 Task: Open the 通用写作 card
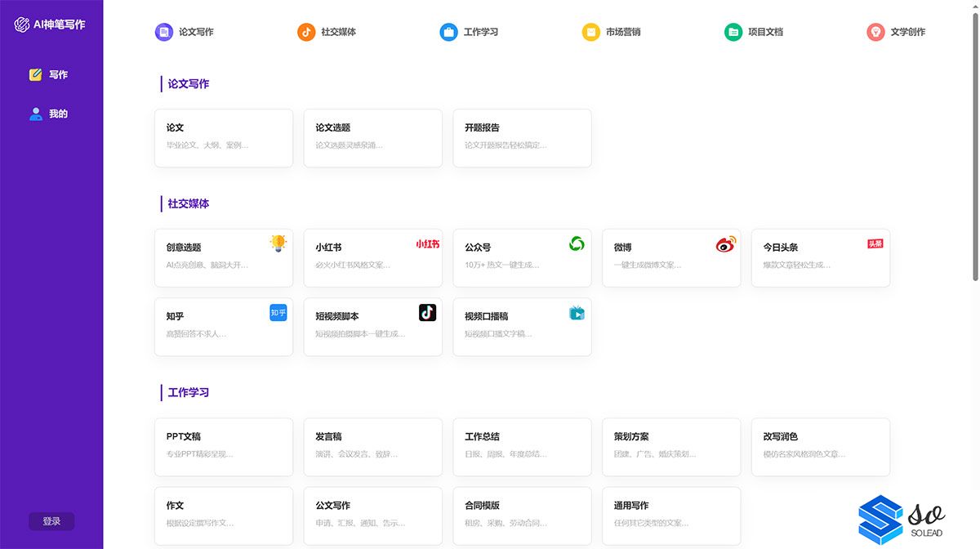pos(671,516)
